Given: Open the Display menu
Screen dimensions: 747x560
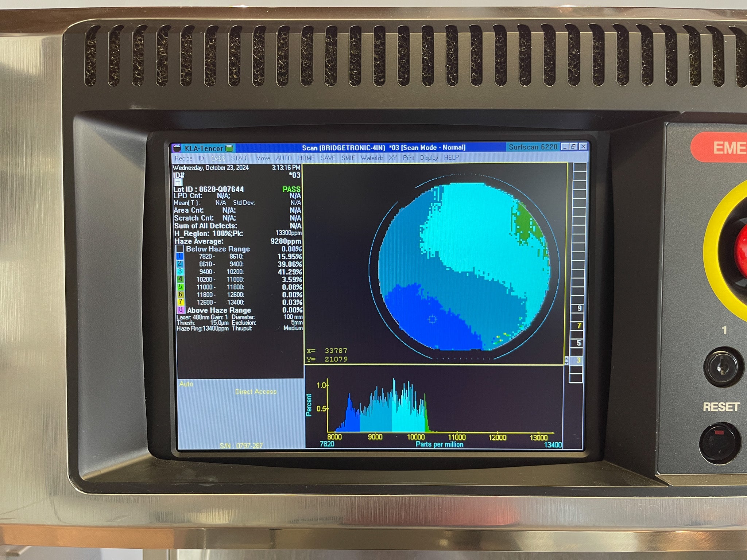Looking at the screenshot, I should [x=429, y=158].
